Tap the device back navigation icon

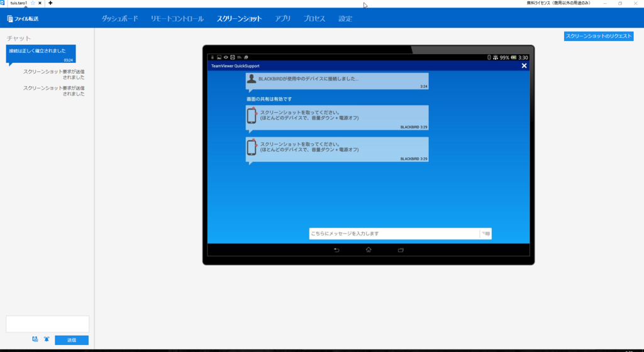(336, 250)
